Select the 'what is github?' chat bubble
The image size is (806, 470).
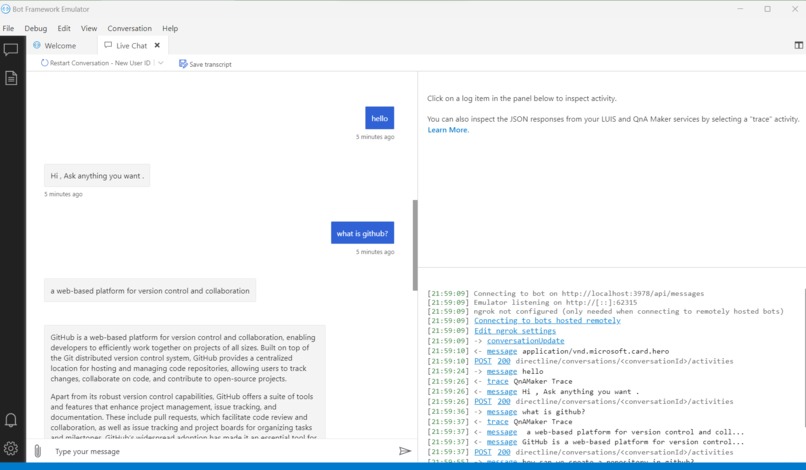click(362, 233)
